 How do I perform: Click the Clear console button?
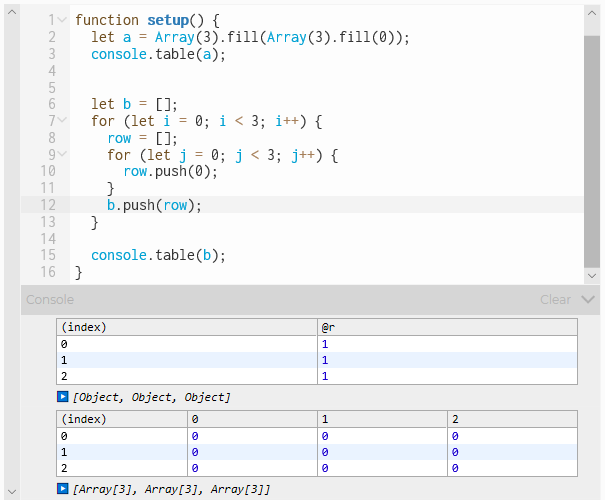point(555,299)
